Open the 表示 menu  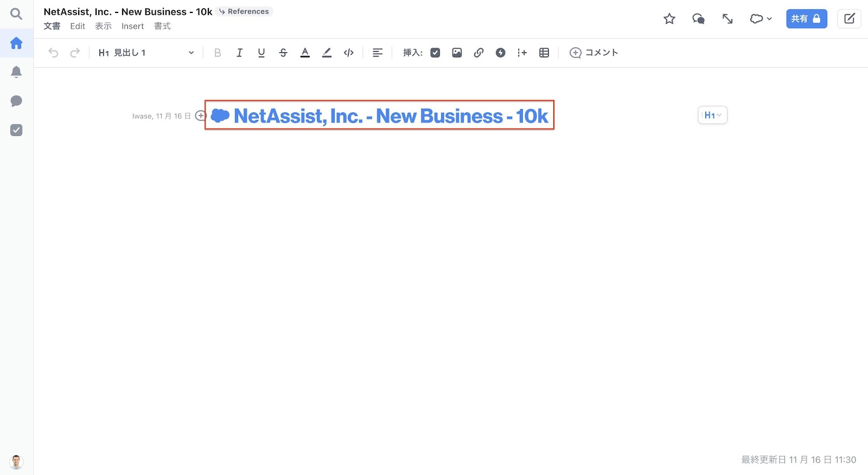[103, 26]
